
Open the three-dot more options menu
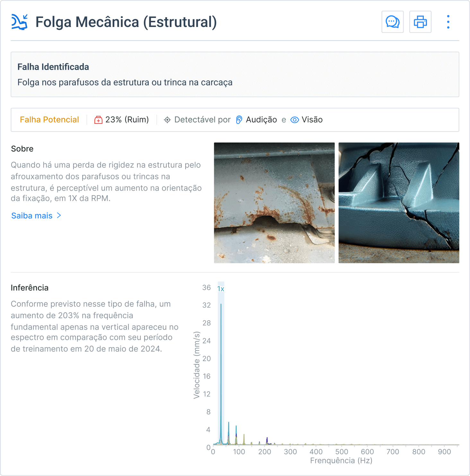point(448,22)
